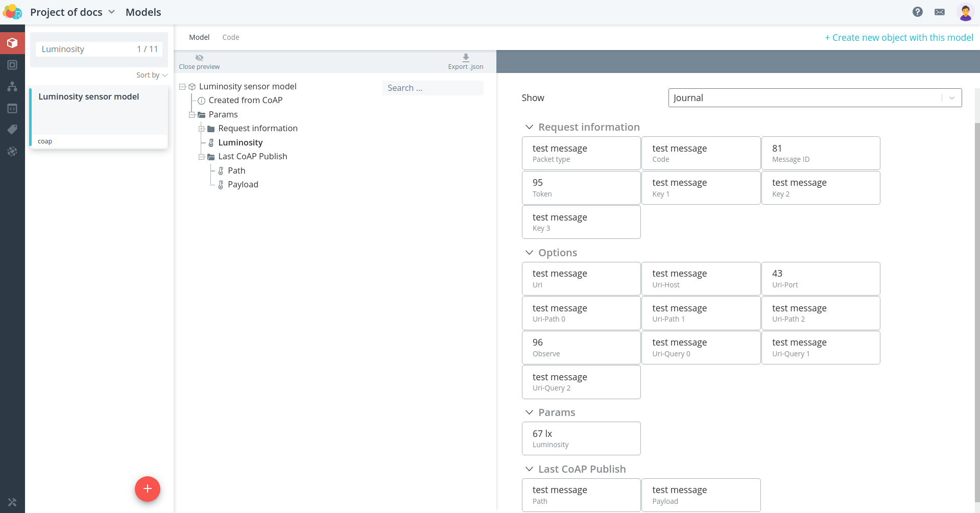Image resolution: width=980 pixels, height=513 pixels.
Task: Click in the tree Search field
Action: tap(433, 88)
